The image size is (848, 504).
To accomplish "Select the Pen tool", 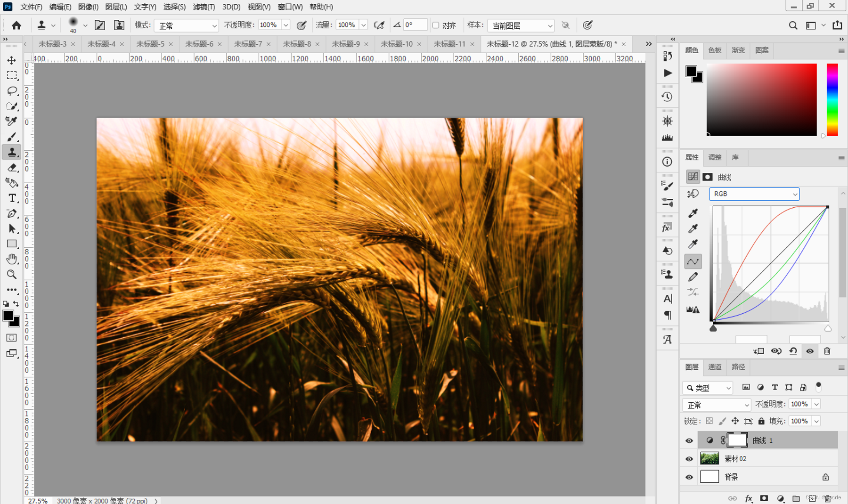I will click(x=12, y=213).
